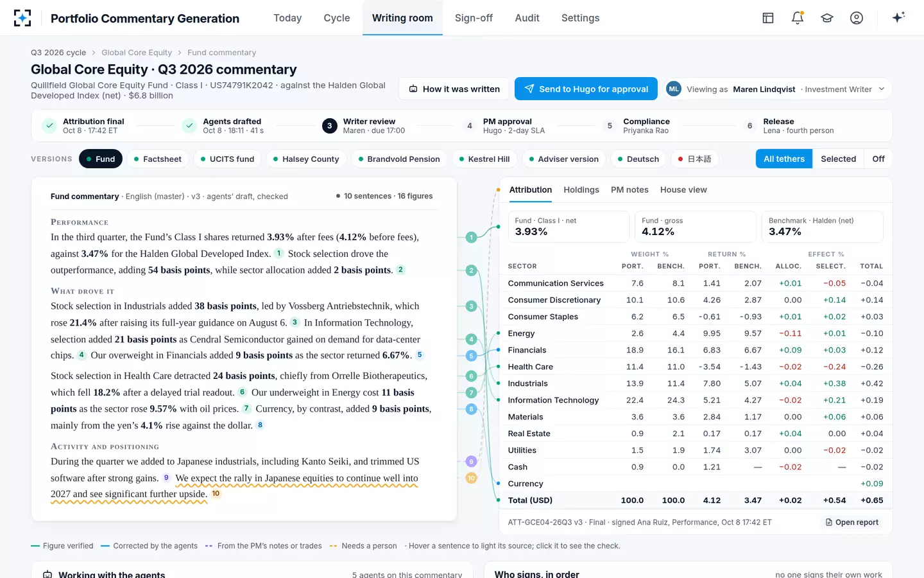Click source marker 1 after Halden sentence
The width and height of the screenshot is (924, 578).
point(279,253)
